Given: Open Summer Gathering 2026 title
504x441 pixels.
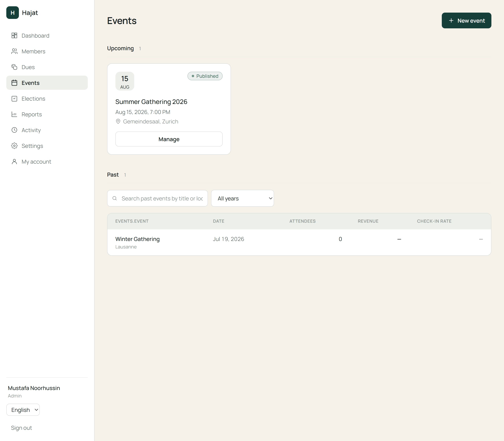Looking at the screenshot, I should [151, 102].
